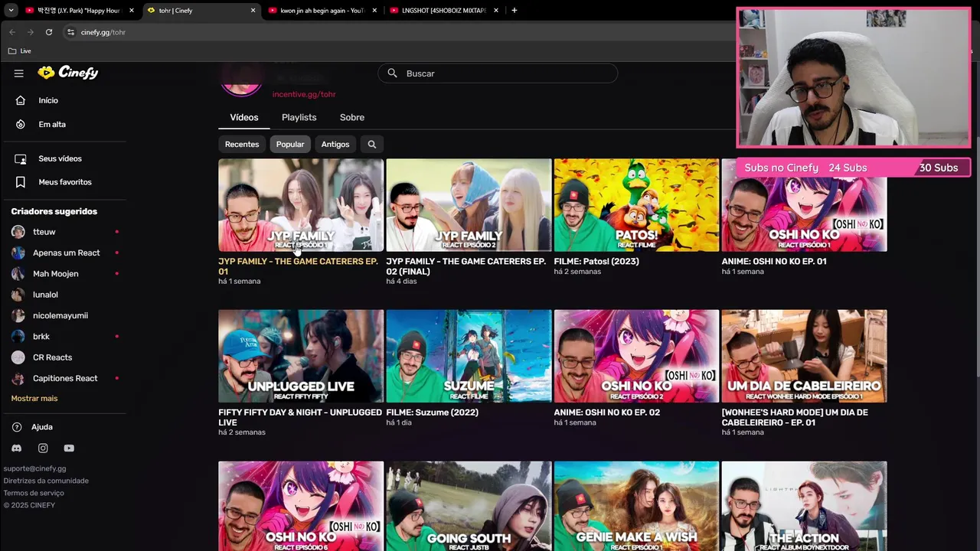Open Um Dia de Cabeleireiro thumbnail
The image size is (980, 551).
[x=804, y=356]
